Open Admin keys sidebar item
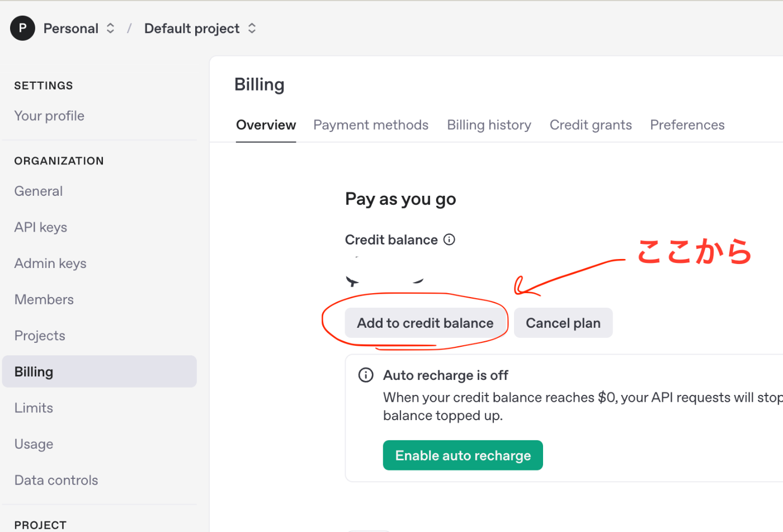The image size is (783, 532). pyautogui.click(x=50, y=263)
